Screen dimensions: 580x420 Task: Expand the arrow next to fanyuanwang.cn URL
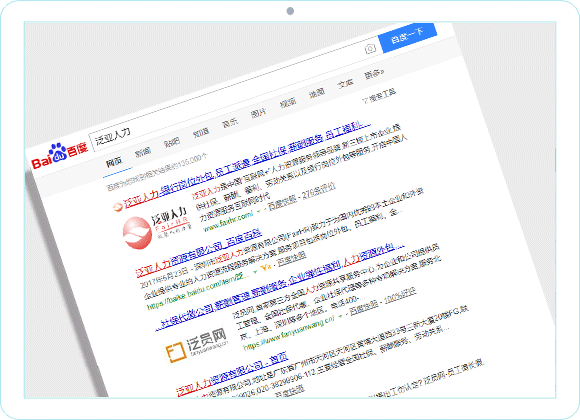click(x=340, y=317)
